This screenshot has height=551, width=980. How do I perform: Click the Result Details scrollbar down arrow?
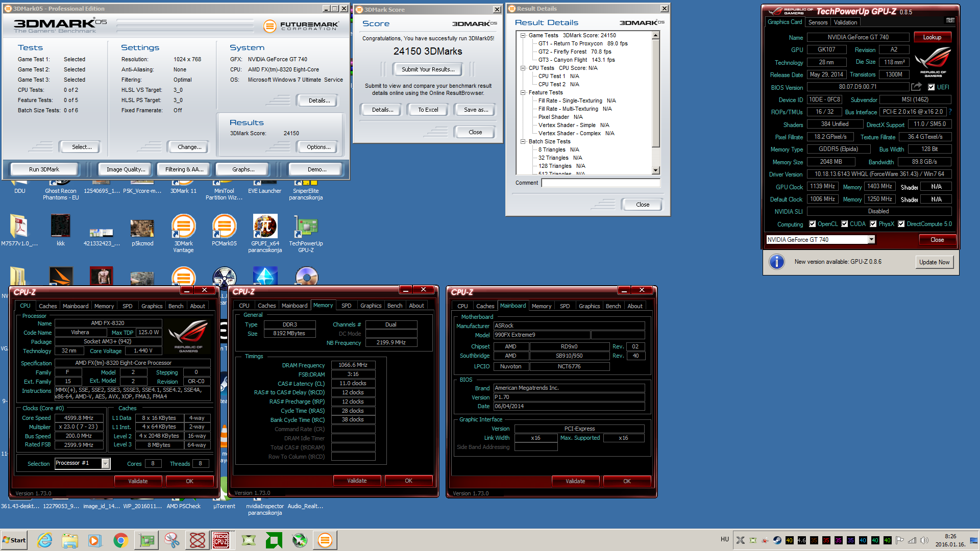pos(656,170)
